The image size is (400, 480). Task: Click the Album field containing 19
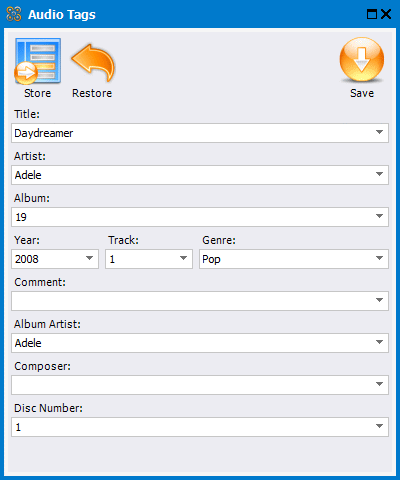click(200, 217)
